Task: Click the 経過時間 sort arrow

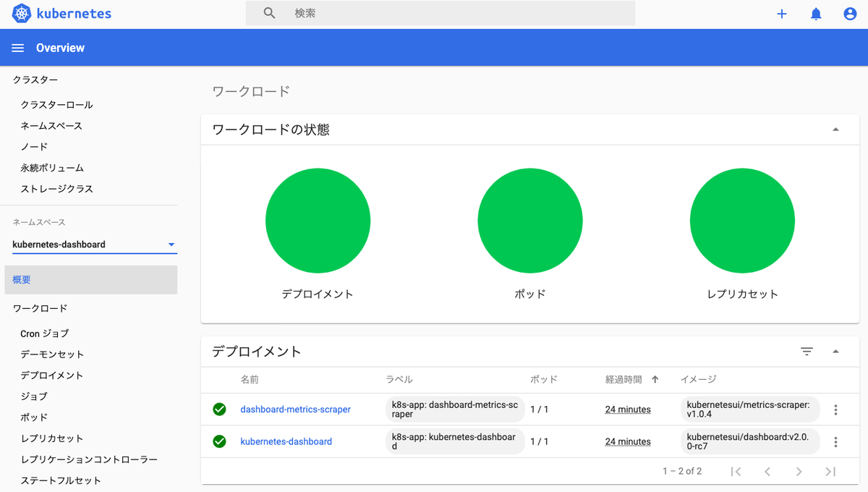Action: 655,379
